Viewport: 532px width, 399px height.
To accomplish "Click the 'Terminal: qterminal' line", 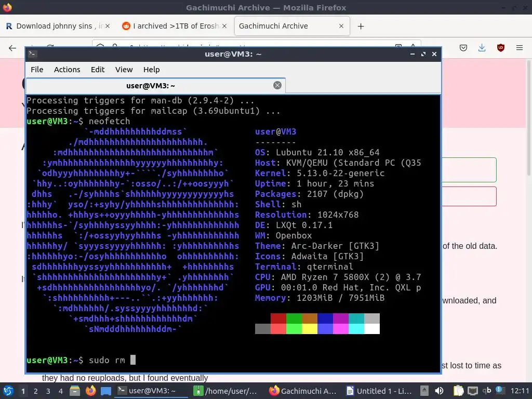I will (x=304, y=267).
